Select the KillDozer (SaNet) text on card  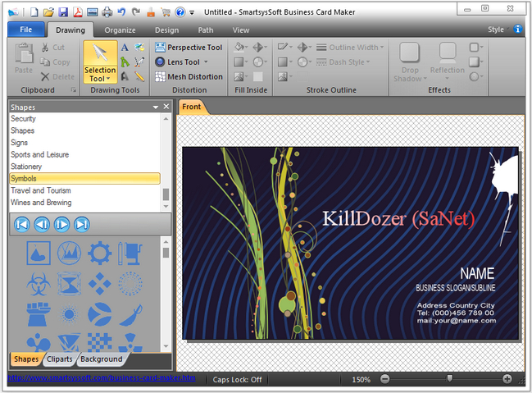[x=398, y=218]
